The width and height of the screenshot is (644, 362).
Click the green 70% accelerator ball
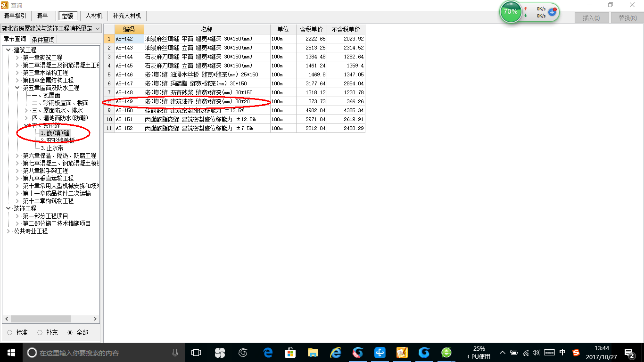[x=511, y=11]
